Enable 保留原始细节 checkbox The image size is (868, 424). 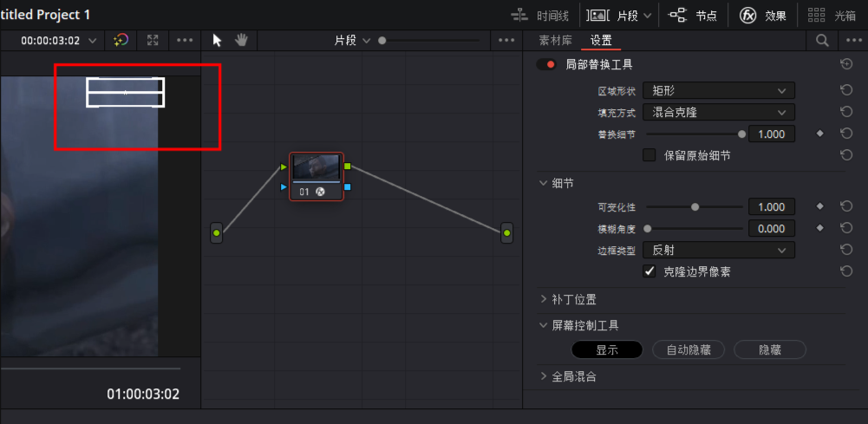[x=649, y=155]
